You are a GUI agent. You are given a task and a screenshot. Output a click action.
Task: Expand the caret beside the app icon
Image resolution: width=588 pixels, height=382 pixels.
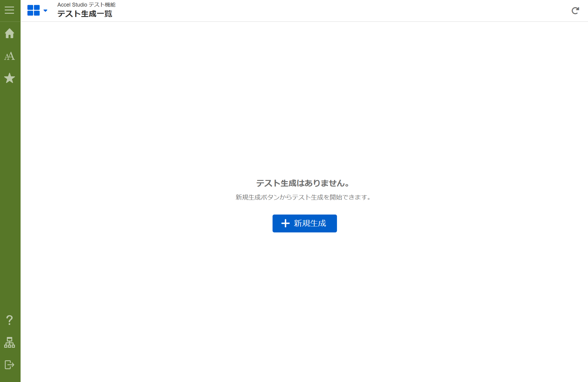(x=45, y=11)
